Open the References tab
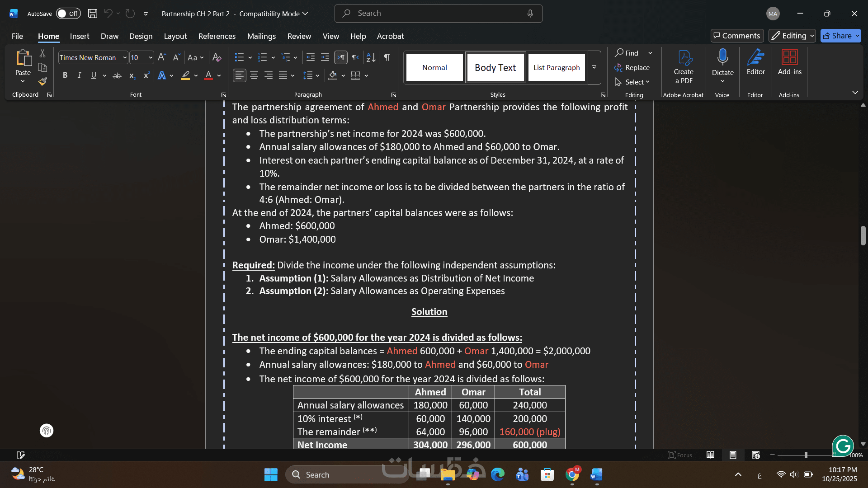This screenshot has height=488, width=868. coord(217,36)
